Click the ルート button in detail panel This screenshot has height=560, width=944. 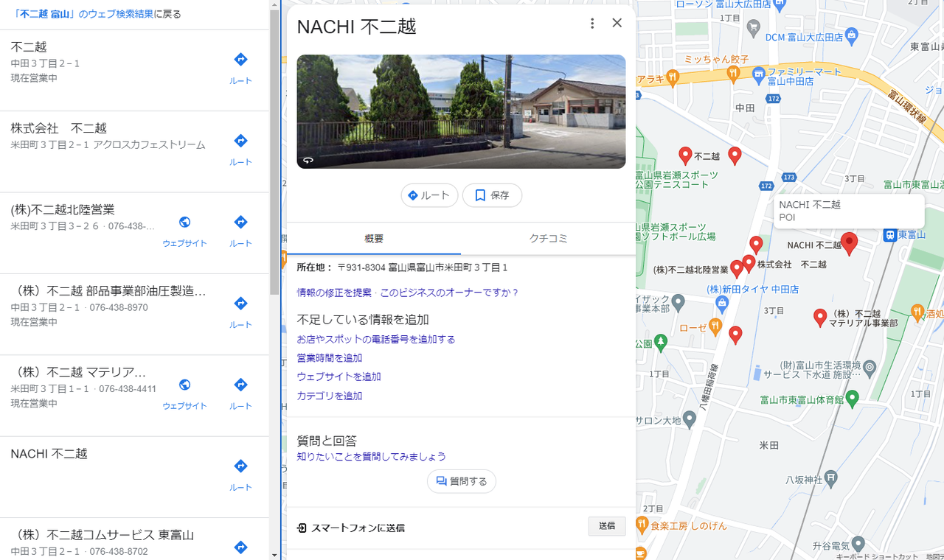429,195
